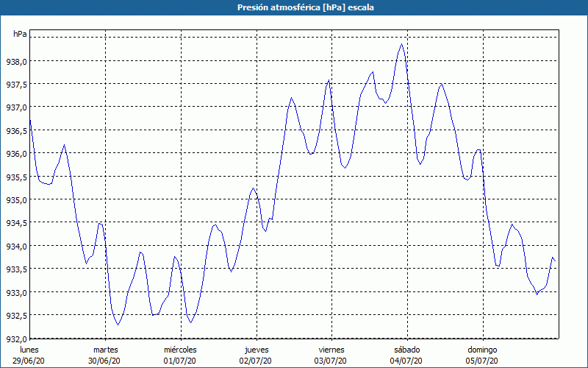The width and height of the screenshot is (588, 368).
Task: Select the 936,5 axis value
Action: click(16, 131)
